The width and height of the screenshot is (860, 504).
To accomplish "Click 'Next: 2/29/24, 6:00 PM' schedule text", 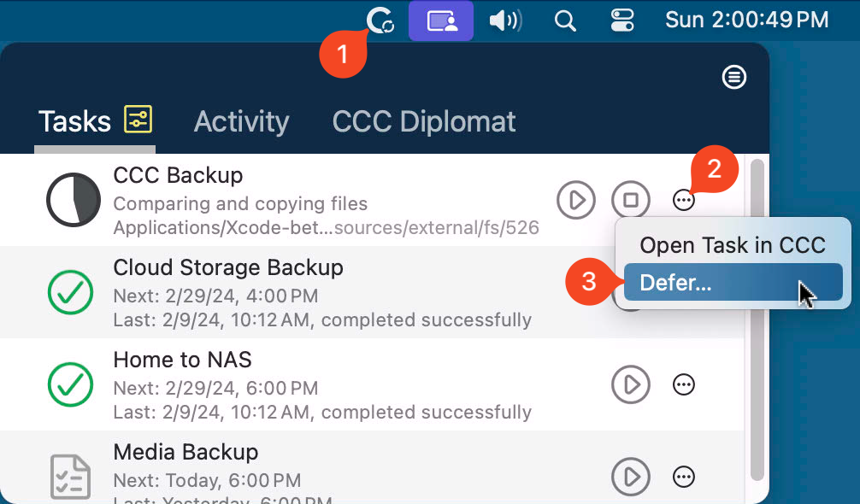I will [x=215, y=388].
